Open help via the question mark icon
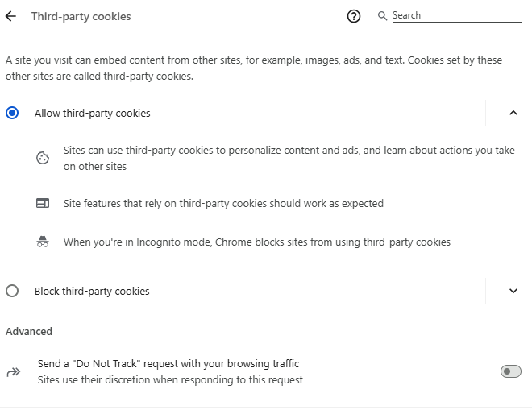 (354, 16)
